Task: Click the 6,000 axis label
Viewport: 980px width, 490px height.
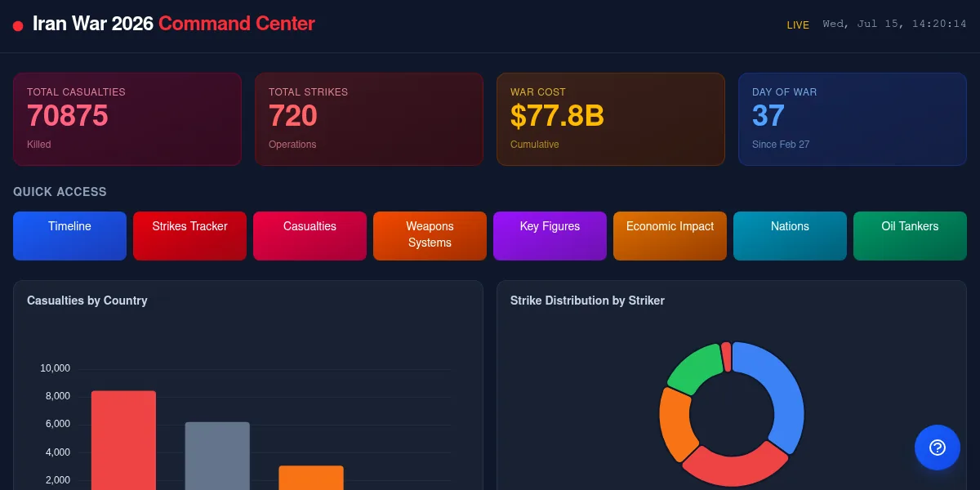Action: [x=57, y=424]
